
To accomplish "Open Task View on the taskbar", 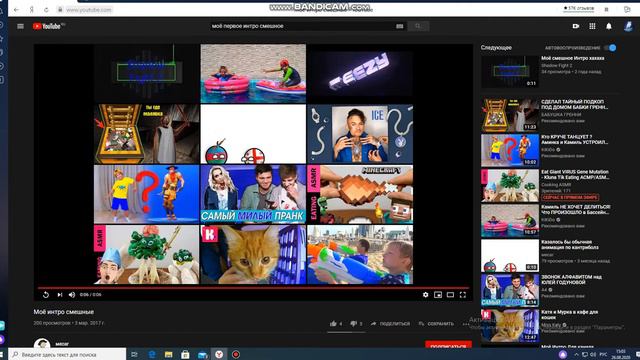I will (134, 354).
